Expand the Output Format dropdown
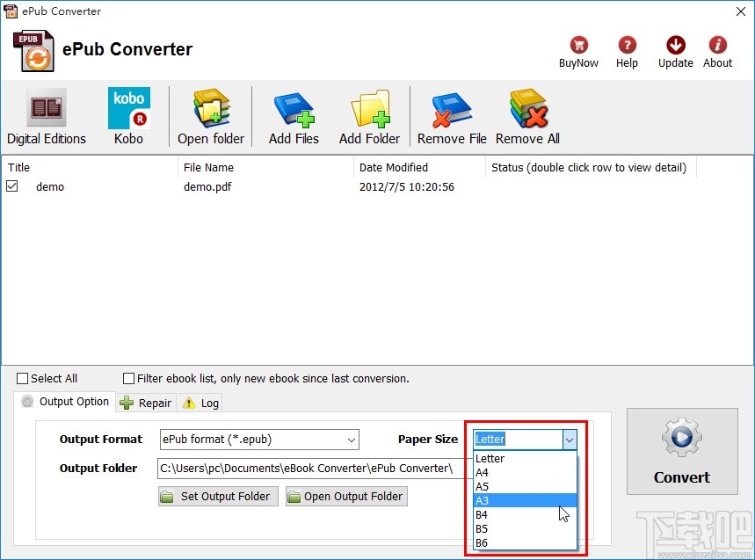The image size is (755, 560). pyautogui.click(x=352, y=440)
